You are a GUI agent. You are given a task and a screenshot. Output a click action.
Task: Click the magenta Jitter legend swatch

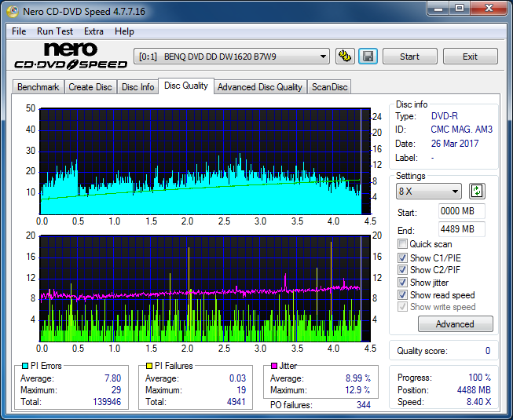click(274, 366)
